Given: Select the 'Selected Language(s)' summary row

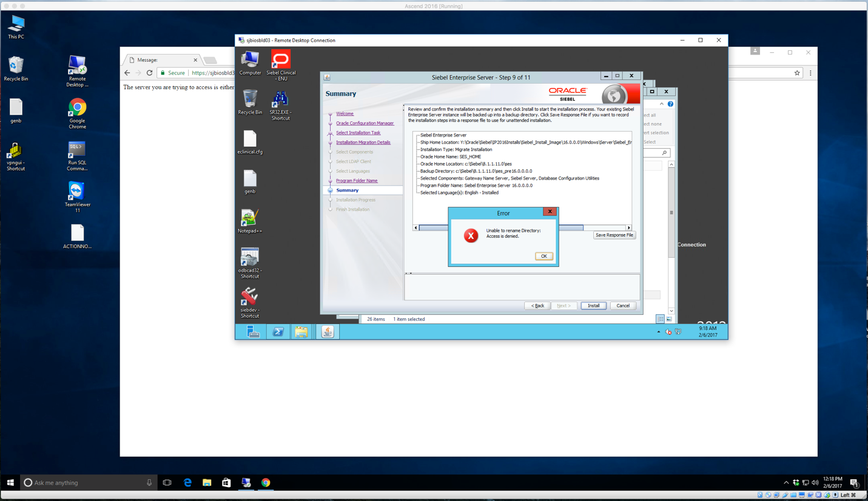Looking at the screenshot, I should [x=459, y=193].
